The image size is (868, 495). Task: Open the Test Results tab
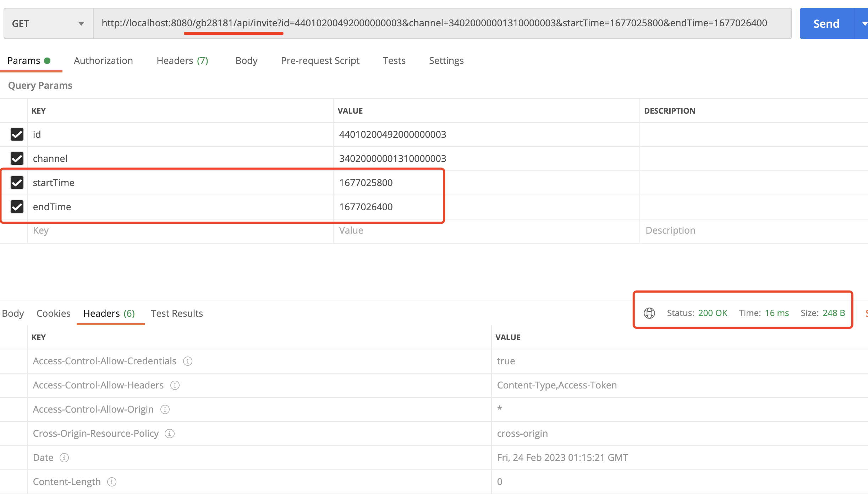click(x=176, y=313)
